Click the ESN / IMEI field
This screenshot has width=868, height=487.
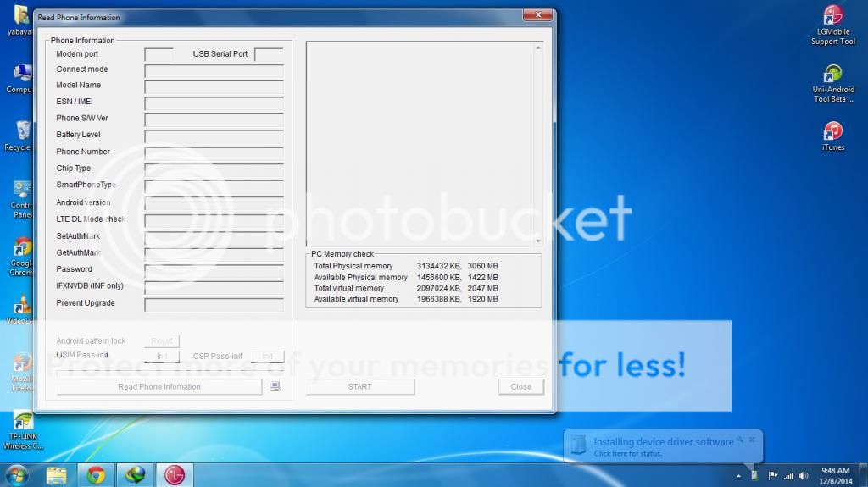point(214,102)
